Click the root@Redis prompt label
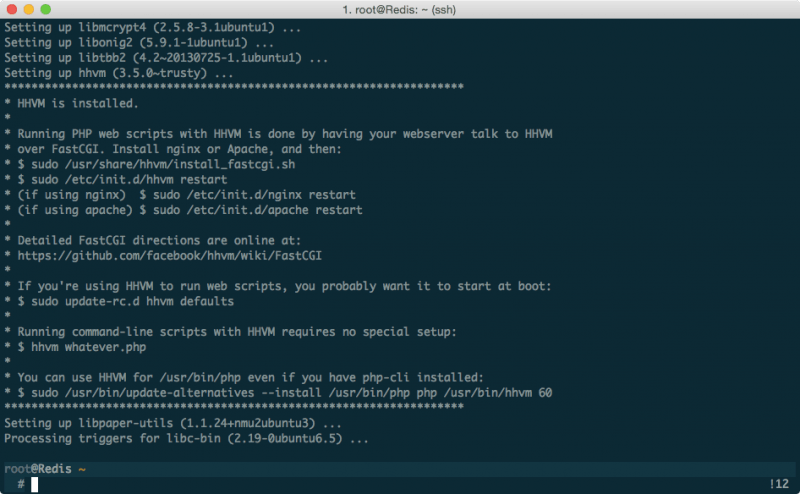 [x=38, y=469]
